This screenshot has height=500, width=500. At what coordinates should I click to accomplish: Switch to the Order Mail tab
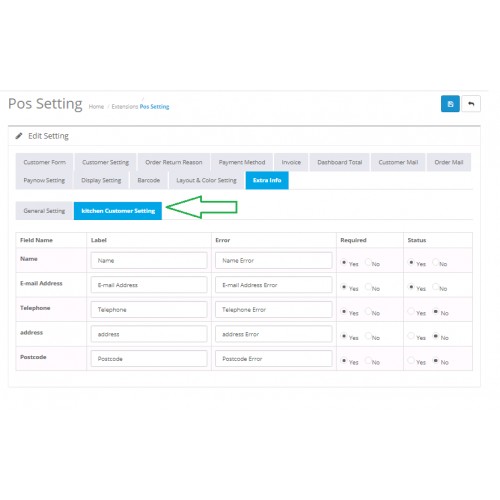click(449, 162)
